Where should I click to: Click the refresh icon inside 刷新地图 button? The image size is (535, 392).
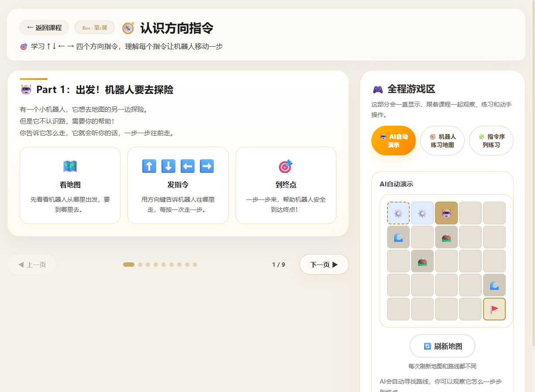point(427,346)
